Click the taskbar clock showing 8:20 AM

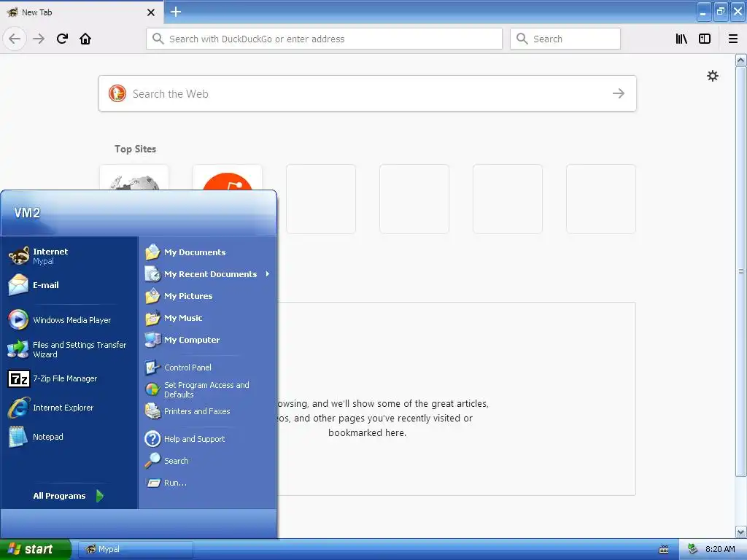[x=720, y=549]
